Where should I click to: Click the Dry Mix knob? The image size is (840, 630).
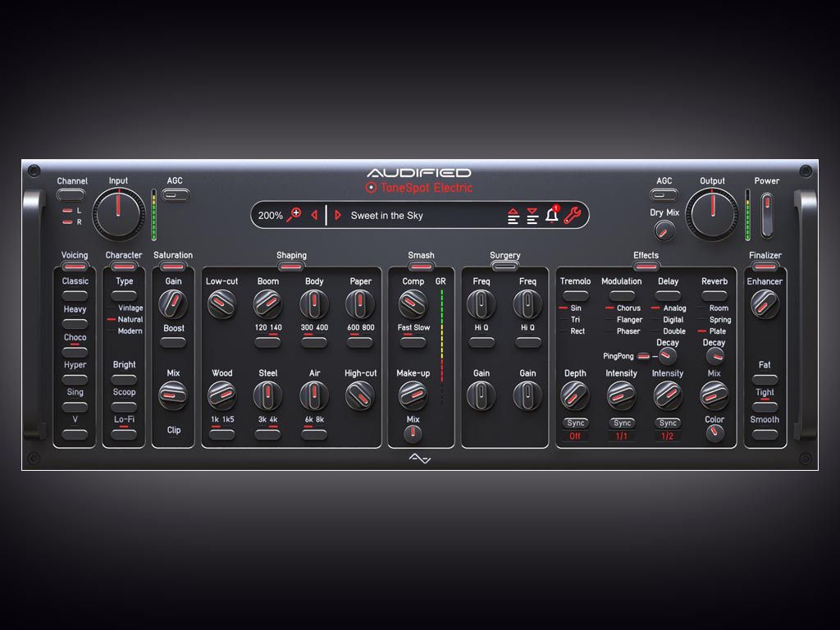tap(664, 231)
